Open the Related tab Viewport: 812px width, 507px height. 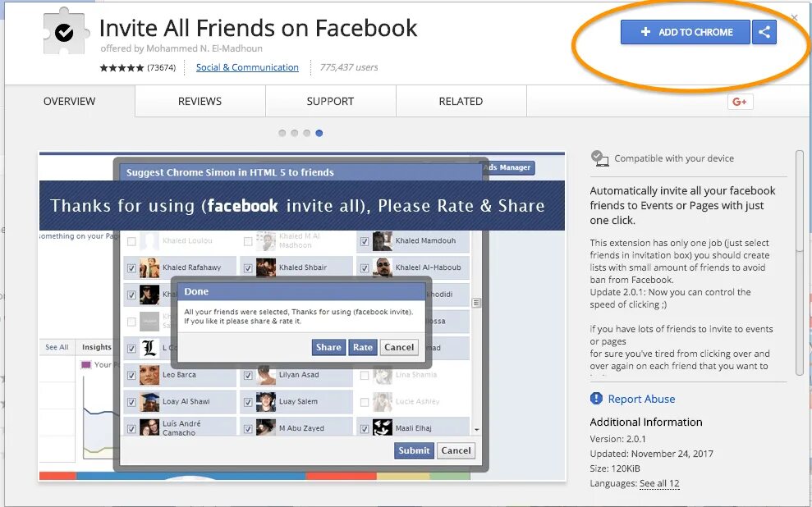point(461,101)
